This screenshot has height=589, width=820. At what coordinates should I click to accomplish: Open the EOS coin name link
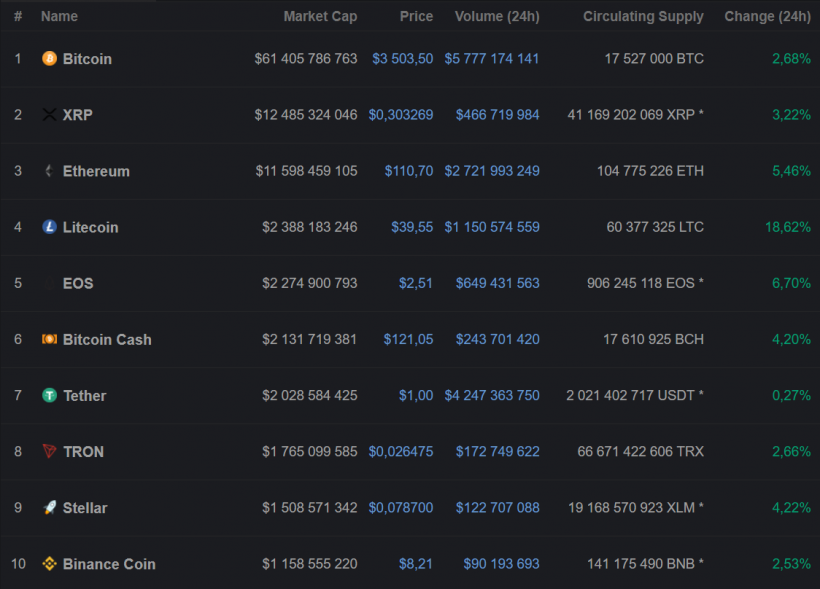tap(78, 283)
